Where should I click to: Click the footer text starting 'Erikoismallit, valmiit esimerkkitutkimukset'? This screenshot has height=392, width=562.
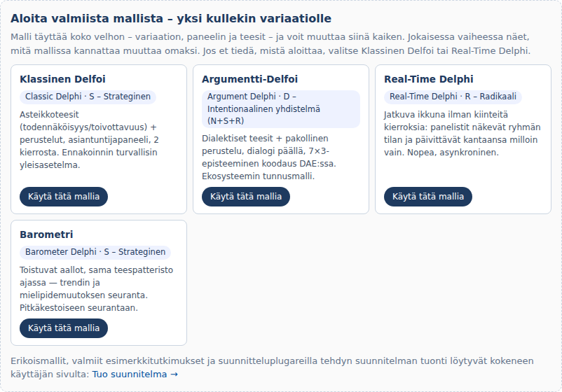pos(272,367)
